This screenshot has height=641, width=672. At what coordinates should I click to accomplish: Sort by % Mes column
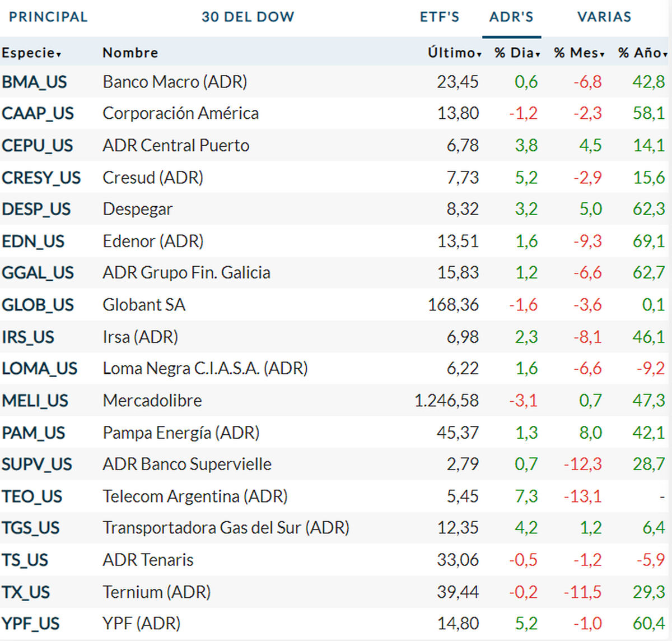[x=579, y=53]
